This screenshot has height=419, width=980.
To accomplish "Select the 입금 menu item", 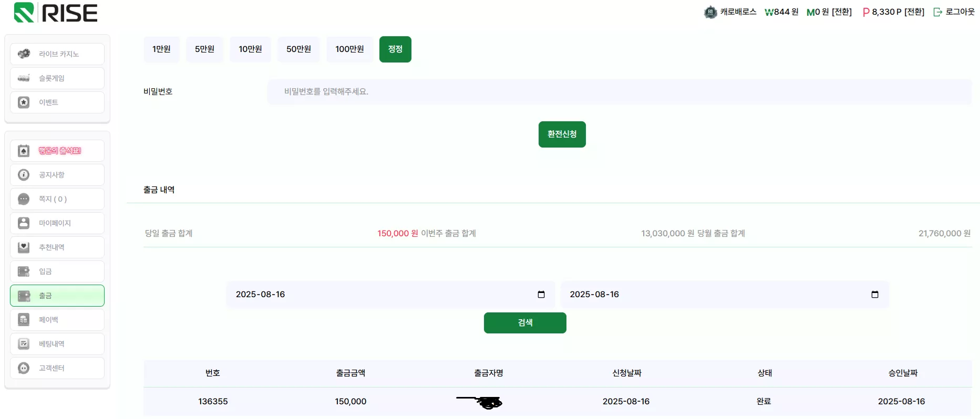I will [x=57, y=271].
